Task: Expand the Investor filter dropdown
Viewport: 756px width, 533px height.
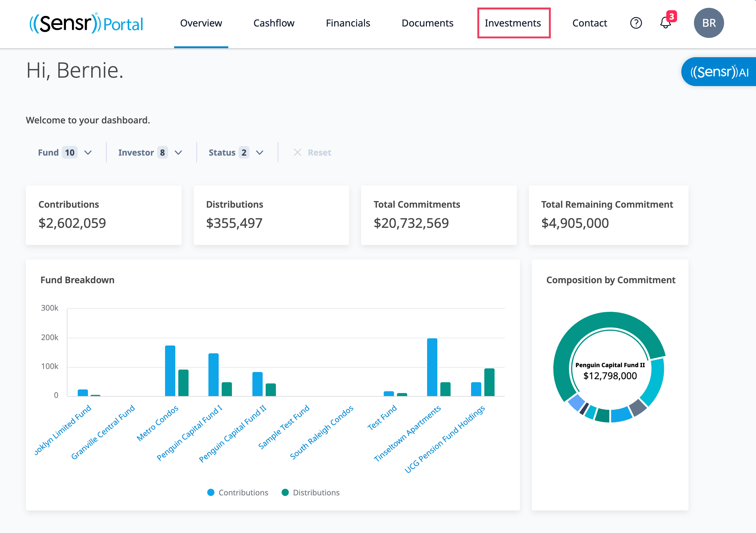Action: tap(150, 152)
